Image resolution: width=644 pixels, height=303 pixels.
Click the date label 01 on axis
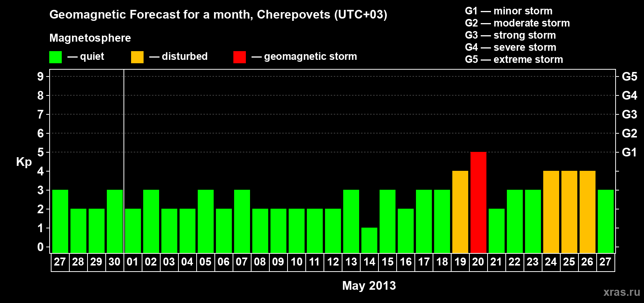tap(133, 262)
